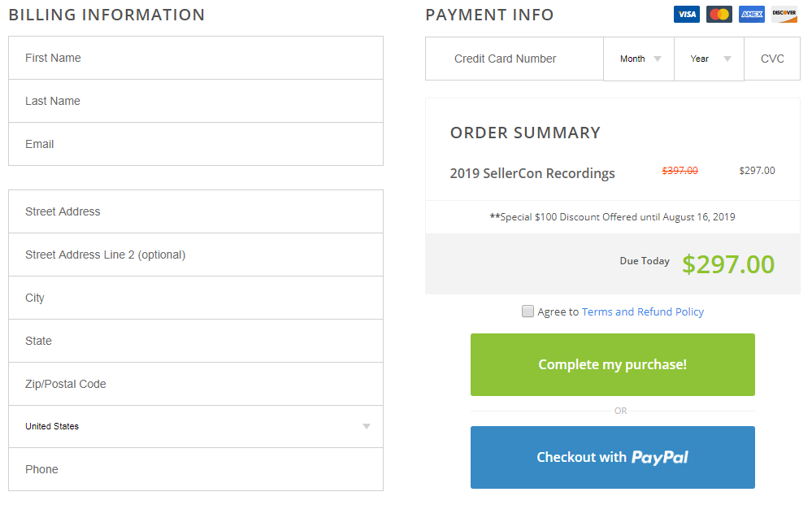Select the City input field

(x=196, y=298)
